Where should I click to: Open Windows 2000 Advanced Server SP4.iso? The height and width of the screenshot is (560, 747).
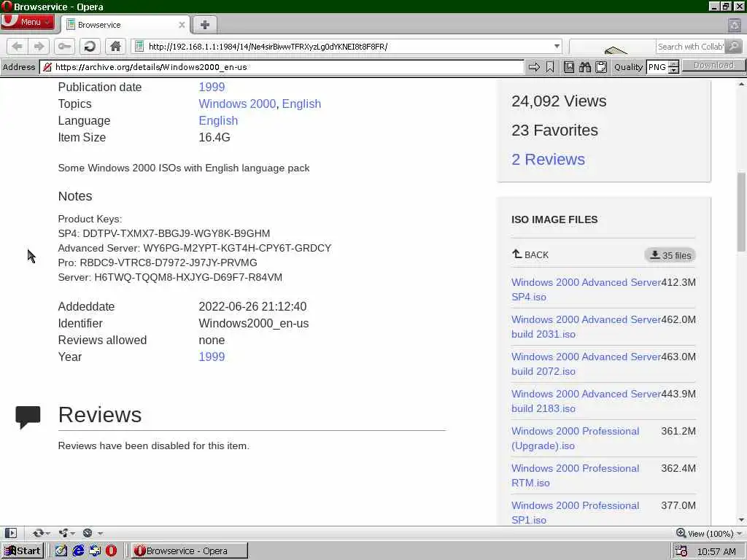pos(586,289)
